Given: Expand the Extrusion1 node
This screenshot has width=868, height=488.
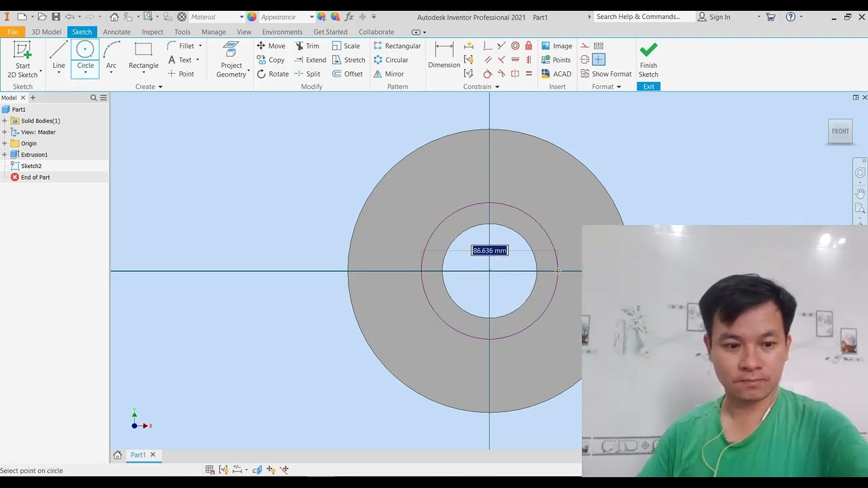Looking at the screenshot, I should (5, 155).
